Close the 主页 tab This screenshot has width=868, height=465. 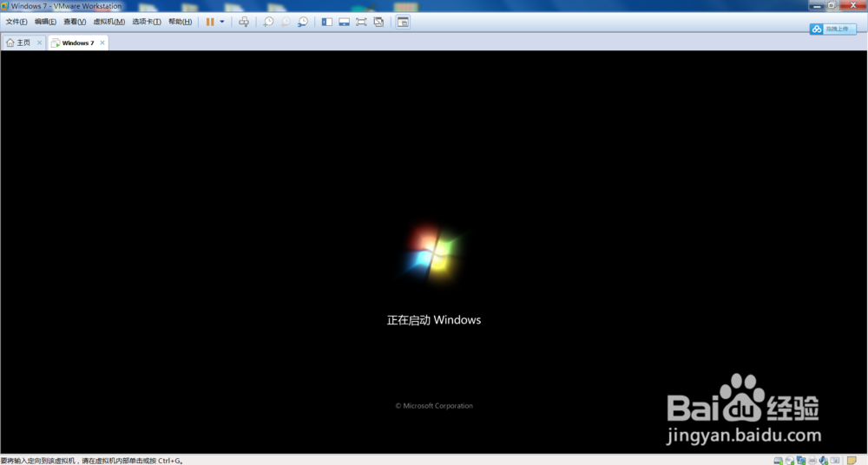pos(39,43)
